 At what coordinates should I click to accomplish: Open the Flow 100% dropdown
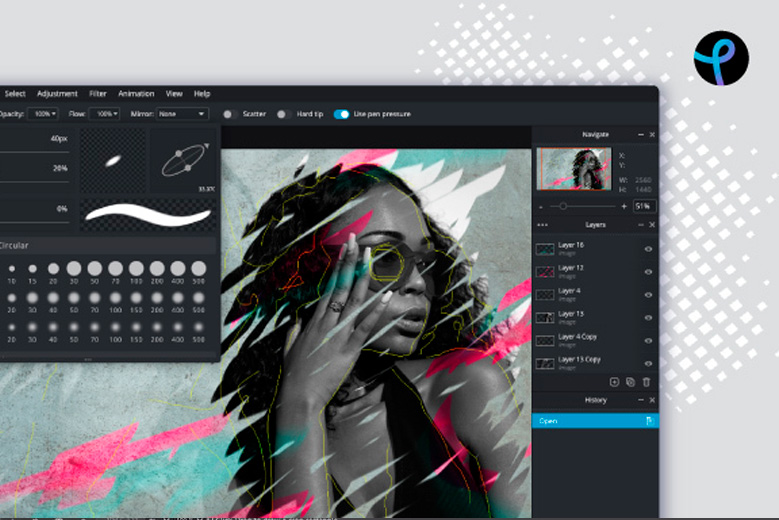coord(104,114)
